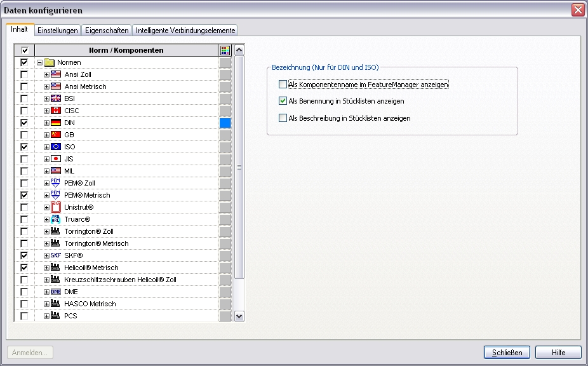Click the scrollbar down arrow
This screenshot has width=588, height=366.
(x=239, y=316)
